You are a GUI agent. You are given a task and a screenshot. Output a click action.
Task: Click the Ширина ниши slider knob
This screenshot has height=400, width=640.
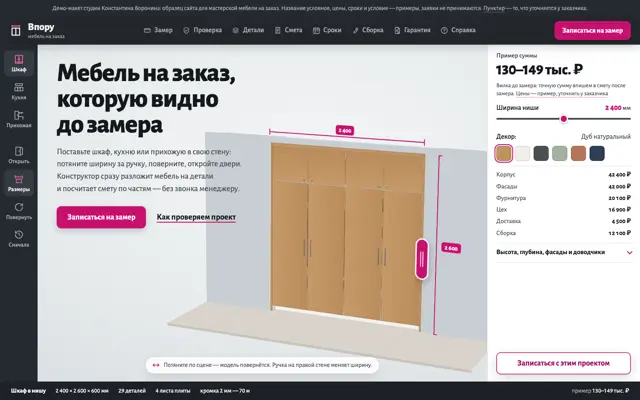[564, 119]
